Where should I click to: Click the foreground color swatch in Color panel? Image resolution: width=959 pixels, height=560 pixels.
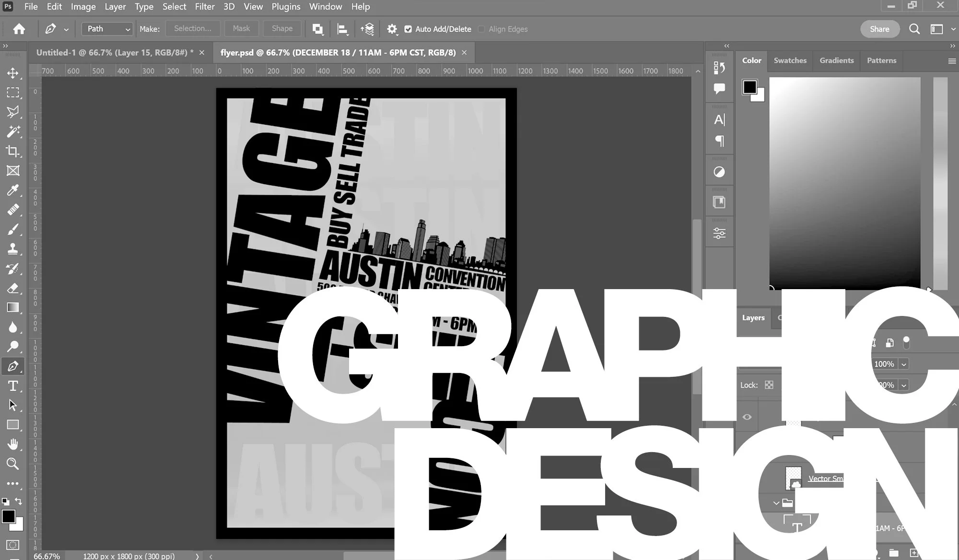(749, 87)
